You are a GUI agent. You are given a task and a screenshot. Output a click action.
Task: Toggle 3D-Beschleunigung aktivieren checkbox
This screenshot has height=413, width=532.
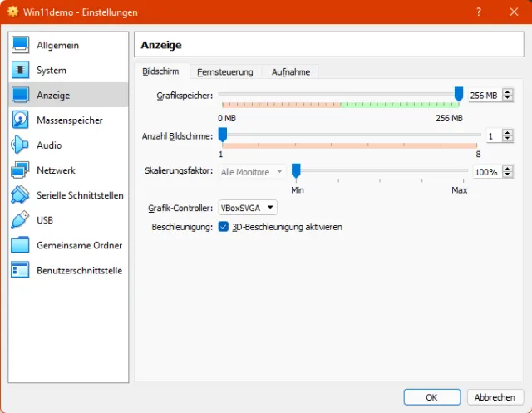coord(224,227)
